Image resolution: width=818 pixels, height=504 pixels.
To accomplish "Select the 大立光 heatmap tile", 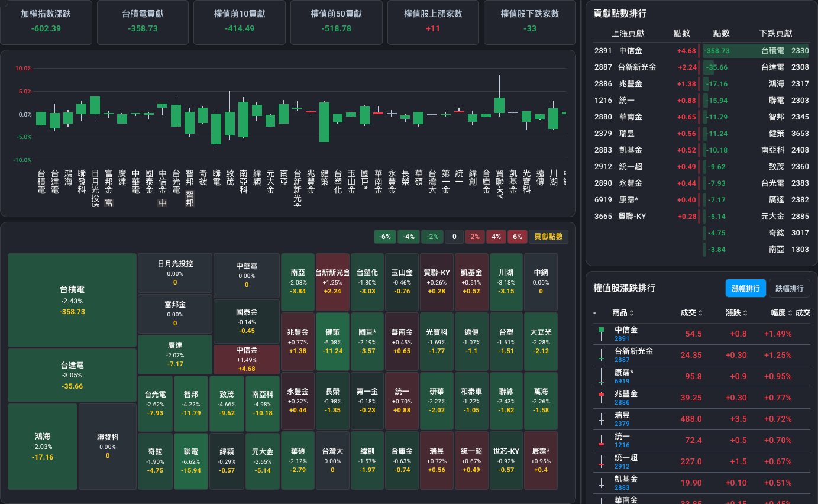I will click(x=541, y=342).
